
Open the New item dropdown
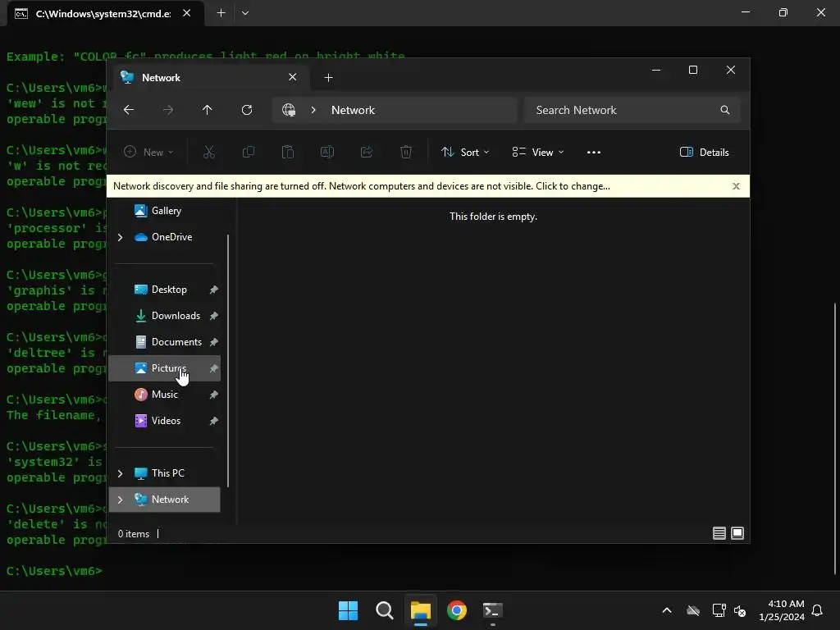[x=148, y=152]
